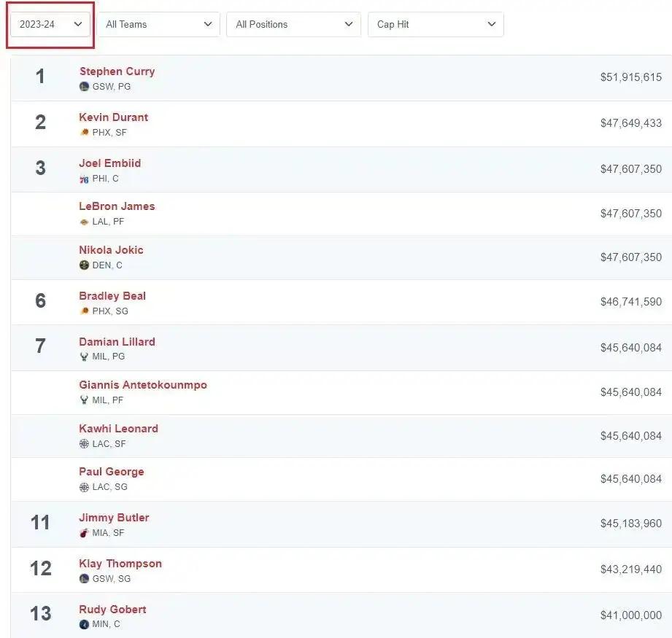
Task: Click the Timberwolves logo under Rudy Gobert
Action: [x=84, y=625]
